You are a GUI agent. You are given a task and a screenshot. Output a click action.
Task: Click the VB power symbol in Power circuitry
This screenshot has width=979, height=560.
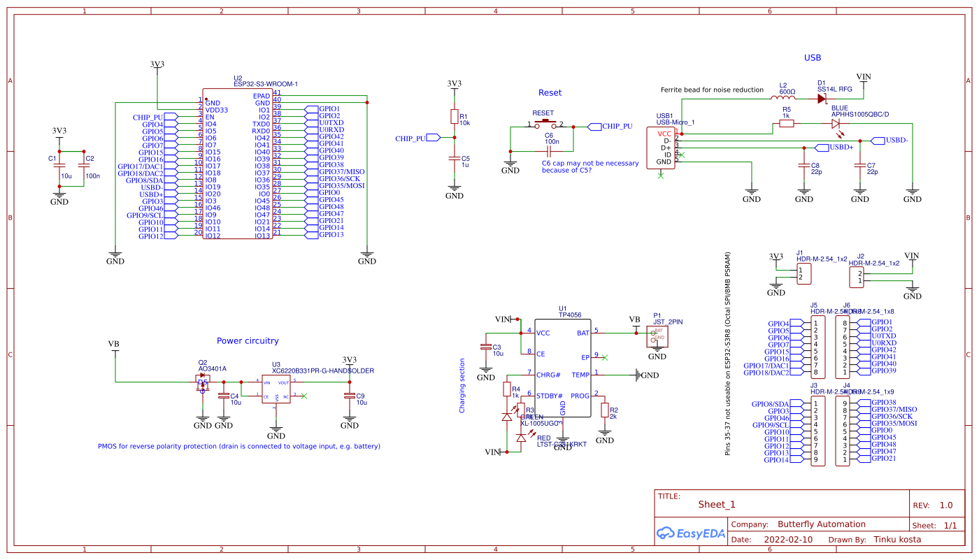click(x=114, y=346)
